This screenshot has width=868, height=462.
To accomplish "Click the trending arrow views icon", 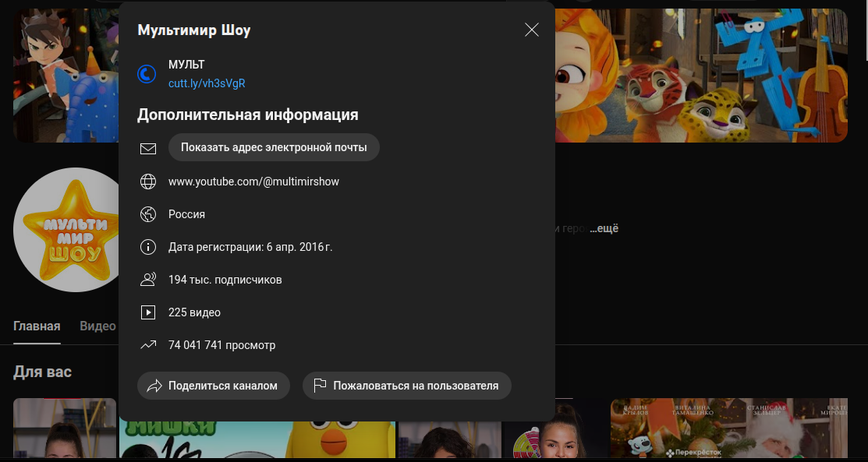I will tap(148, 345).
